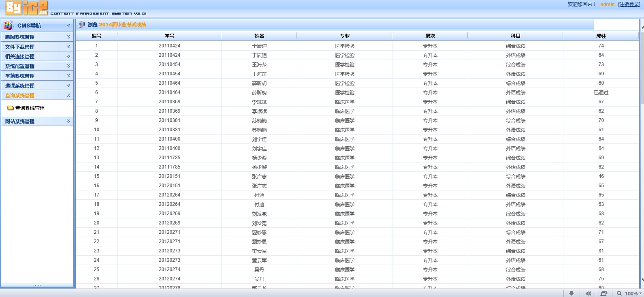Click the 已通过 score in row 6
Image resolution: width=644 pixels, height=297 pixels.
[601, 92]
